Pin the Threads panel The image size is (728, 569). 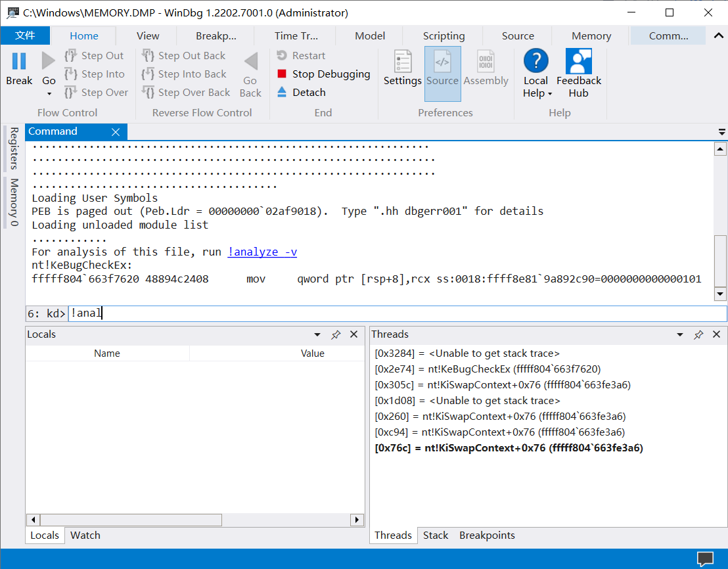698,334
